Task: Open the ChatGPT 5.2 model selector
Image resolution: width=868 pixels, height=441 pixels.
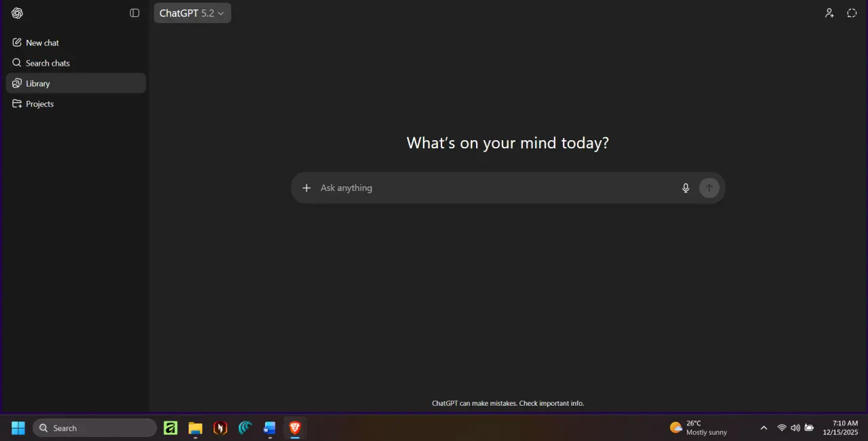Action: tap(192, 13)
